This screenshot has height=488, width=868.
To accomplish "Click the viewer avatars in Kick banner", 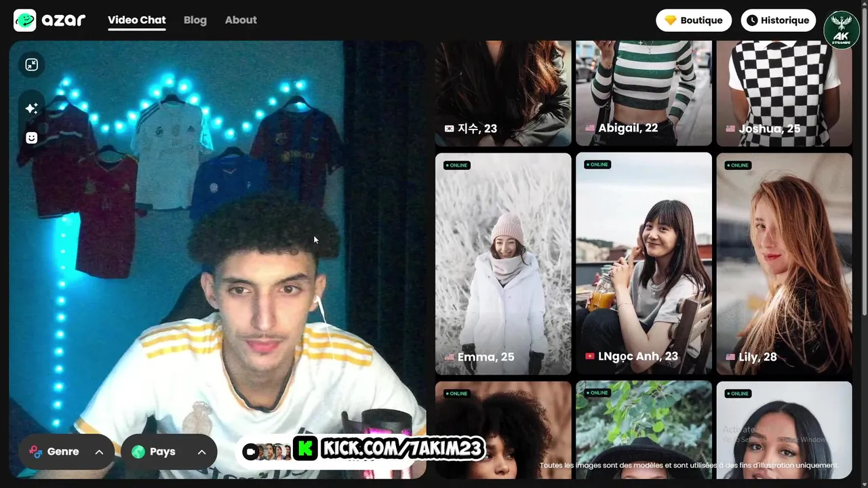I will pyautogui.click(x=275, y=451).
